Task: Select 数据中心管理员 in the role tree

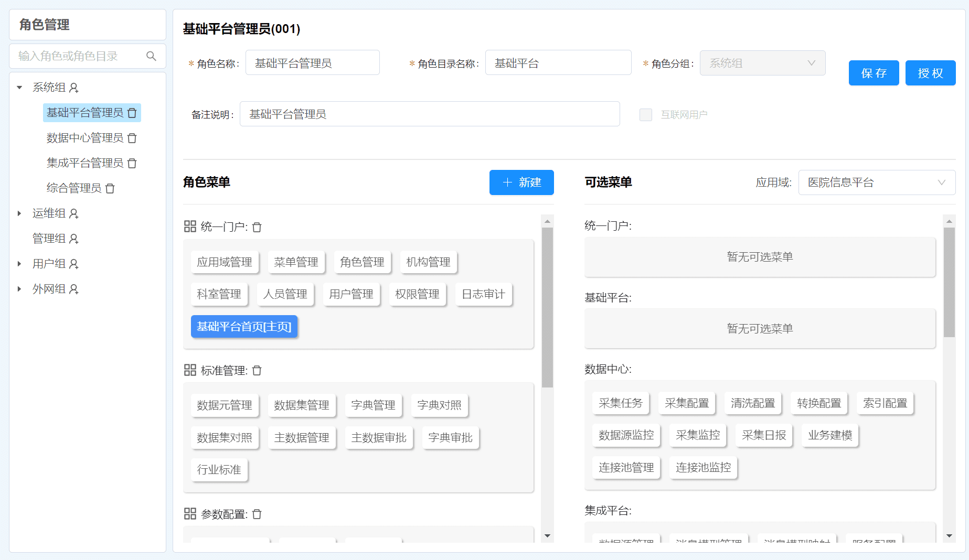Action: click(x=85, y=138)
